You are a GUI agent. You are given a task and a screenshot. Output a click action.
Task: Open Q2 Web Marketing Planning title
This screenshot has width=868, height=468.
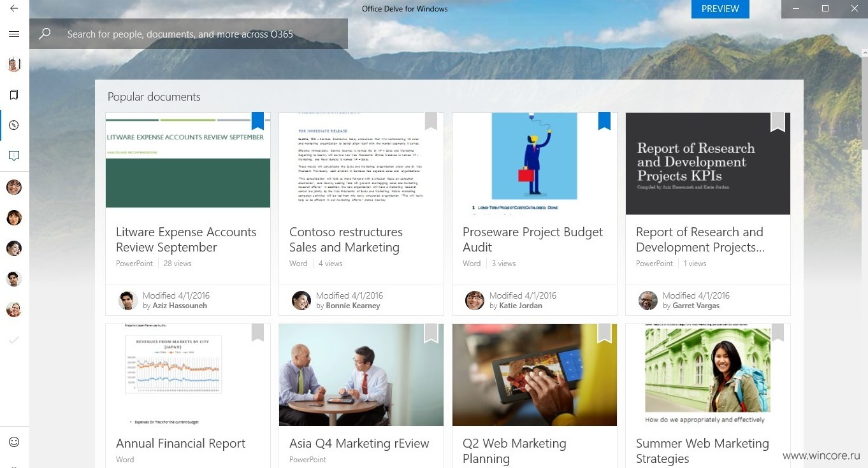[x=514, y=451]
